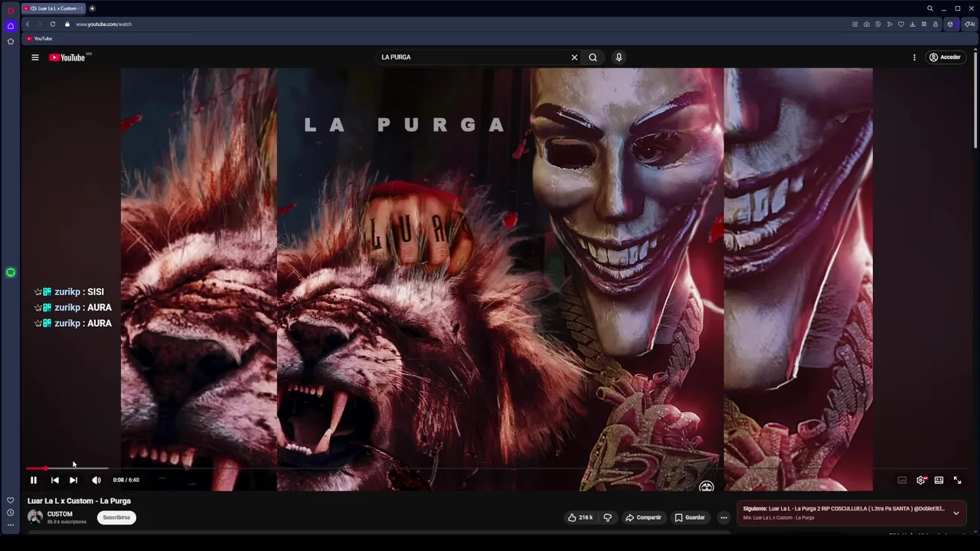Go to YouTube home via logo
Screen dimensions: 980x551
(x=67, y=57)
